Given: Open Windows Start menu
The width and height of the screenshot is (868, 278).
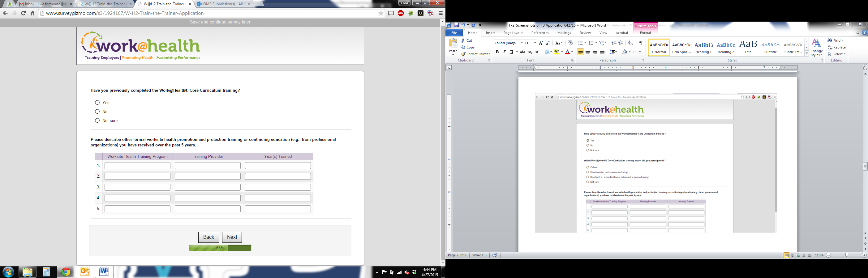Looking at the screenshot, I should pos(8,272).
